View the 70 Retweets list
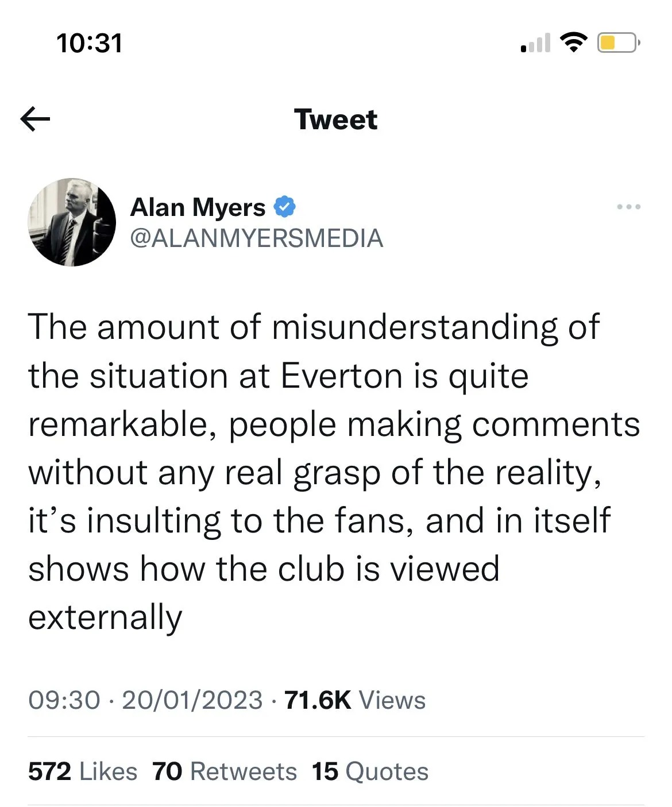 [225, 771]
